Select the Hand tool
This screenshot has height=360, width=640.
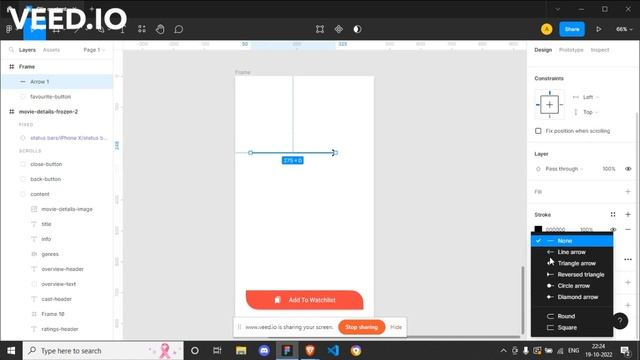160,29
